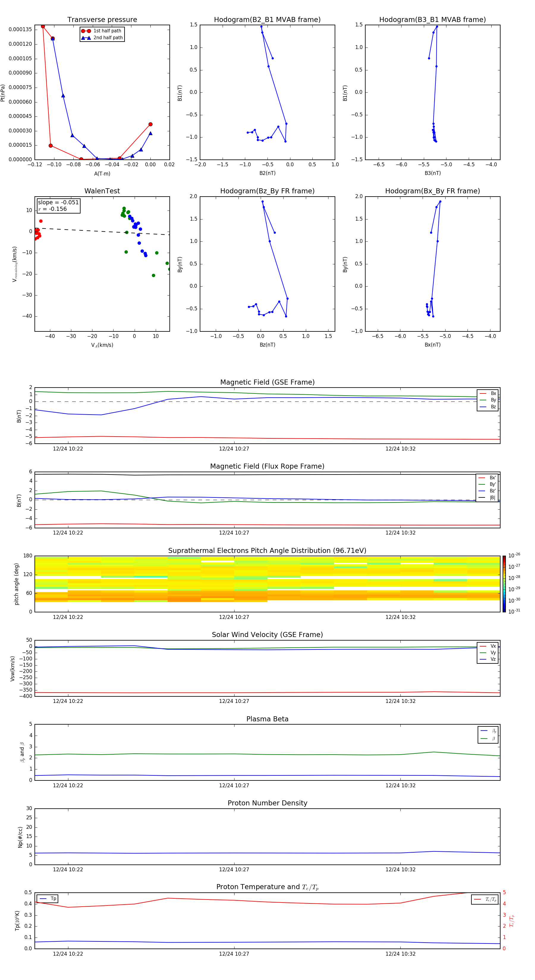Viewport: 535px width, 980px height.
Task: Click the 'Hodogram(B2_B1 MVAB frame)' title
Action: click(x=267, y=20)
